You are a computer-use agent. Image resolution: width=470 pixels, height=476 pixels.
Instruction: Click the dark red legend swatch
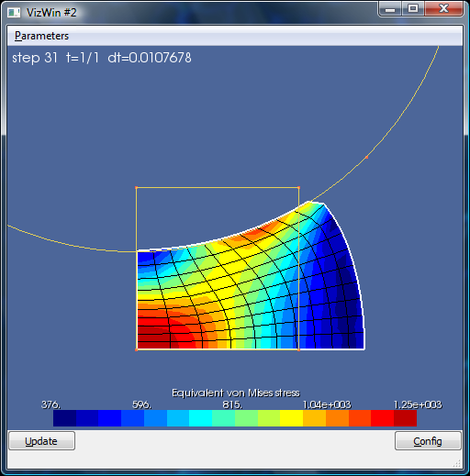pos(405,418)
